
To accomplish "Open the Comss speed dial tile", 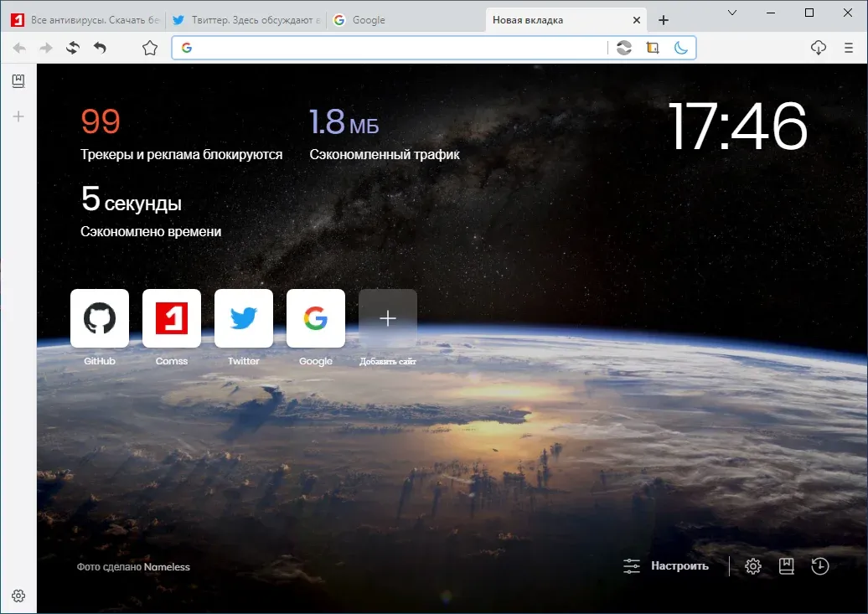I will tap(172, 318).
